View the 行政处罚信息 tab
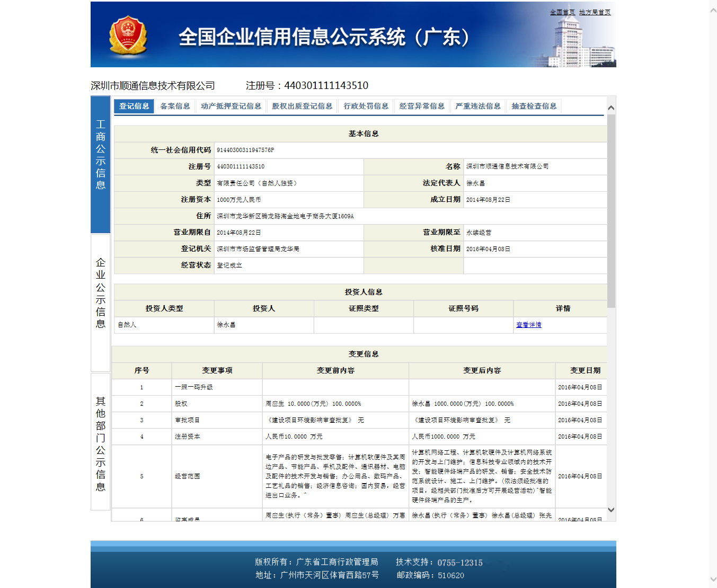 click(366, 106)
